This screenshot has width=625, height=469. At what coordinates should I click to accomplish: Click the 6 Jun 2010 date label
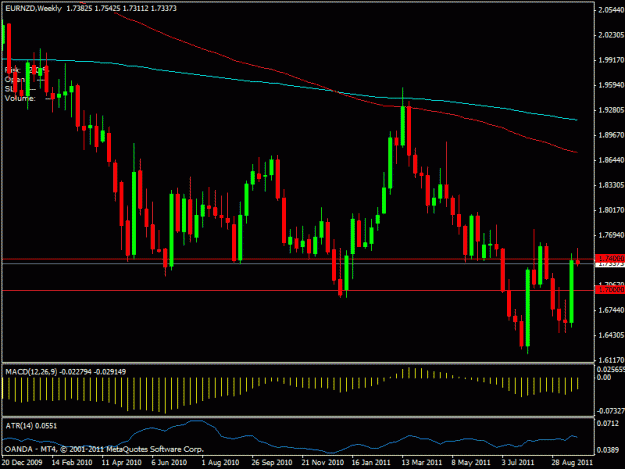click(169, 463)
